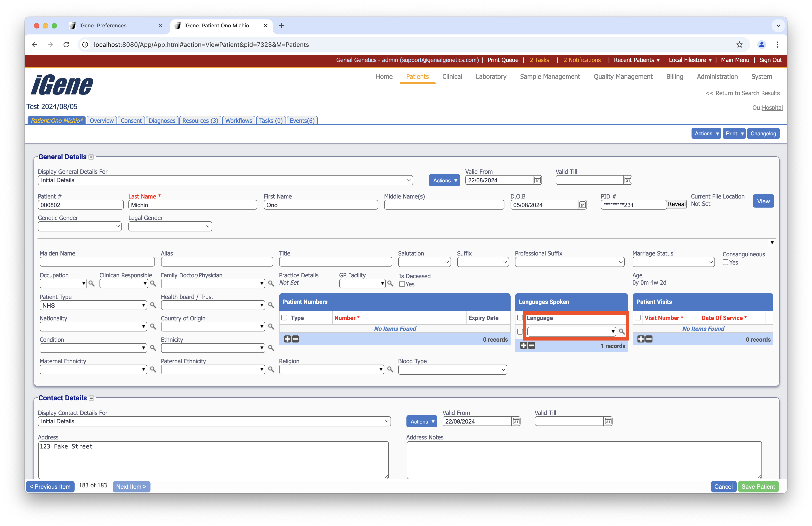
Task: Add a row in the Patient Visits table
Action: 641,339
